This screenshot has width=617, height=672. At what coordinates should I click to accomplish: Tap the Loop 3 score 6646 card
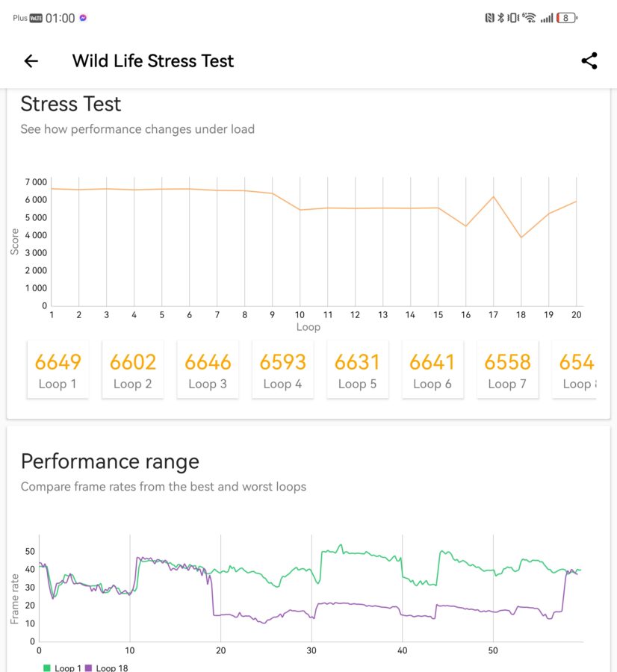(x=208, y=370)
